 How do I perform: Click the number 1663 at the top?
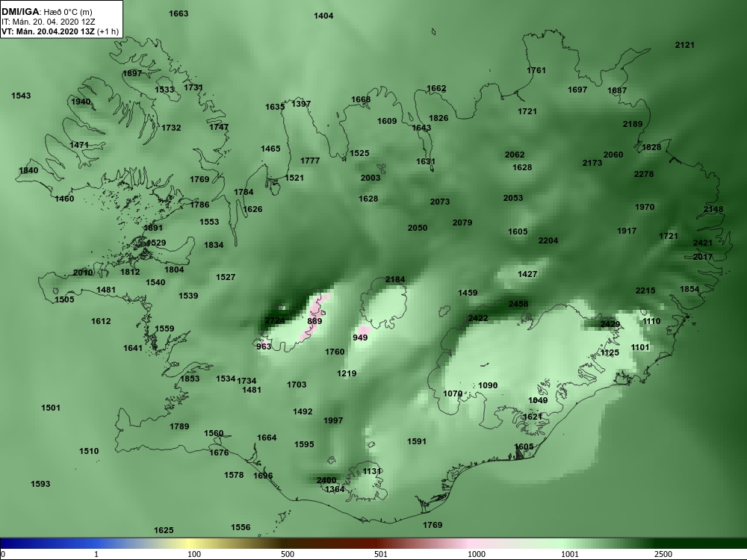[179, 13]
